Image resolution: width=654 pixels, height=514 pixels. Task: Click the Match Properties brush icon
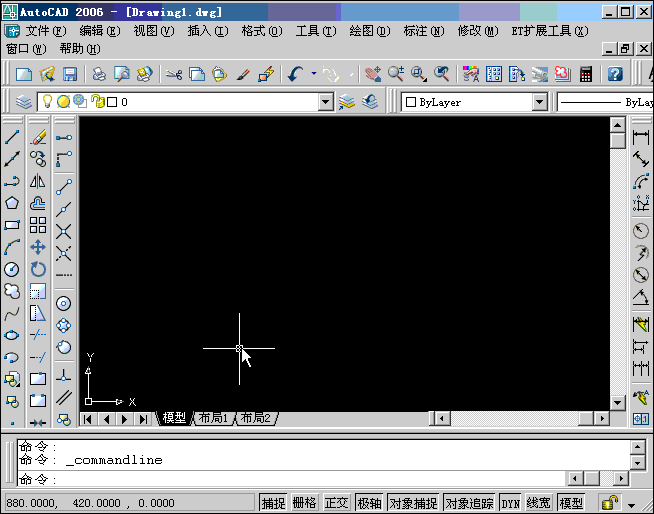click(x=243, y=74)
